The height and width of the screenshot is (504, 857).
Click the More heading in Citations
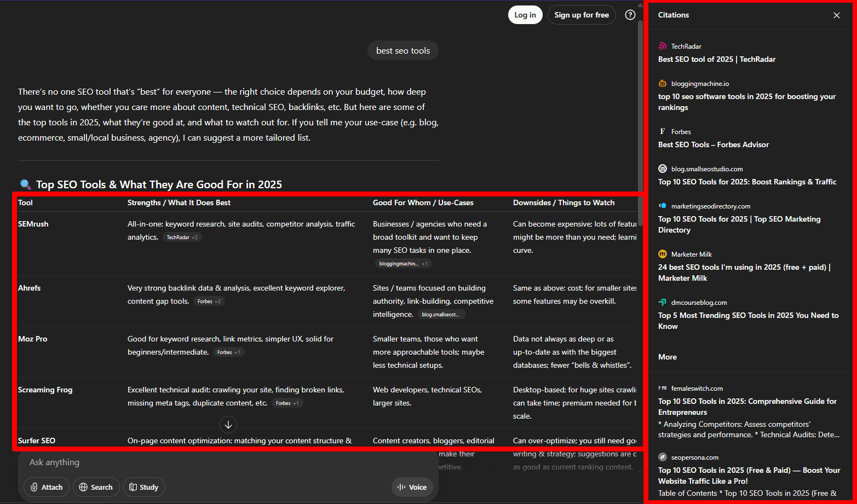tap(668, 357)
